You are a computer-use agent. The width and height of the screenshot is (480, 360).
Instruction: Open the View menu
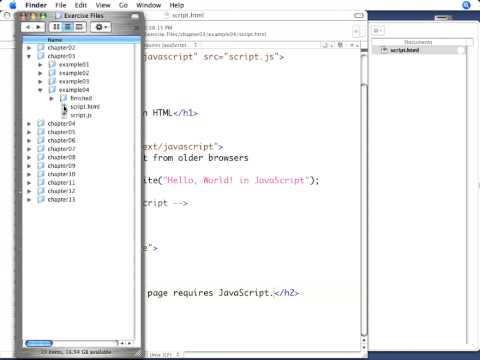[103, 5]
